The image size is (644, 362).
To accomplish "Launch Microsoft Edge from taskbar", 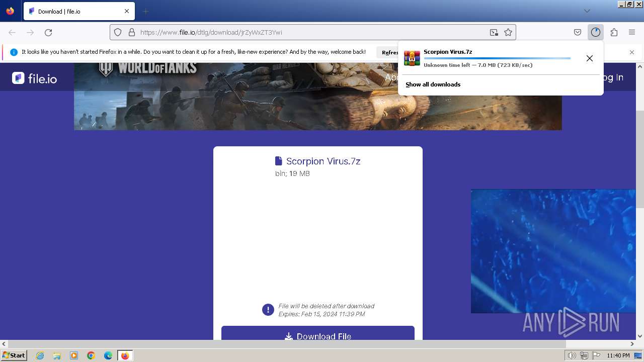I will pos(108,355).
